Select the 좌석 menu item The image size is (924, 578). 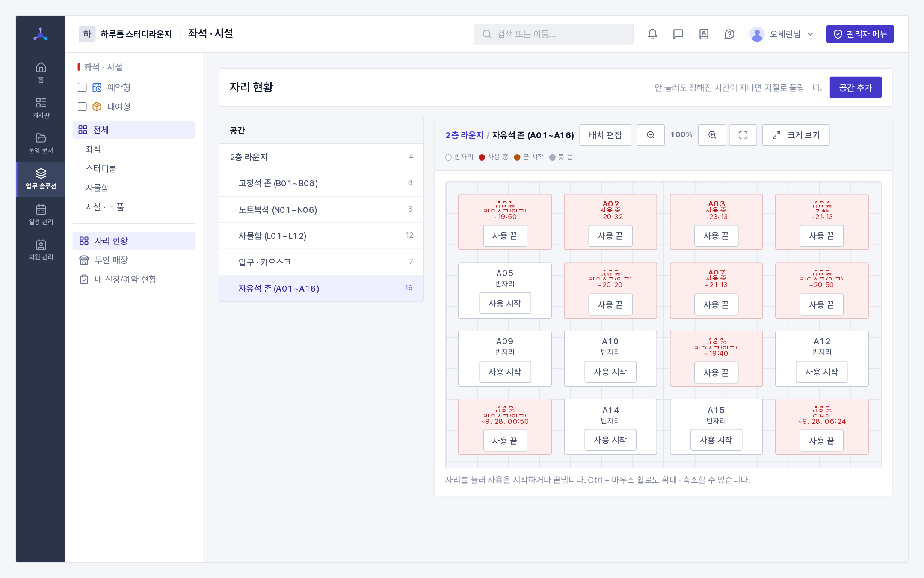tap(133, 149)
